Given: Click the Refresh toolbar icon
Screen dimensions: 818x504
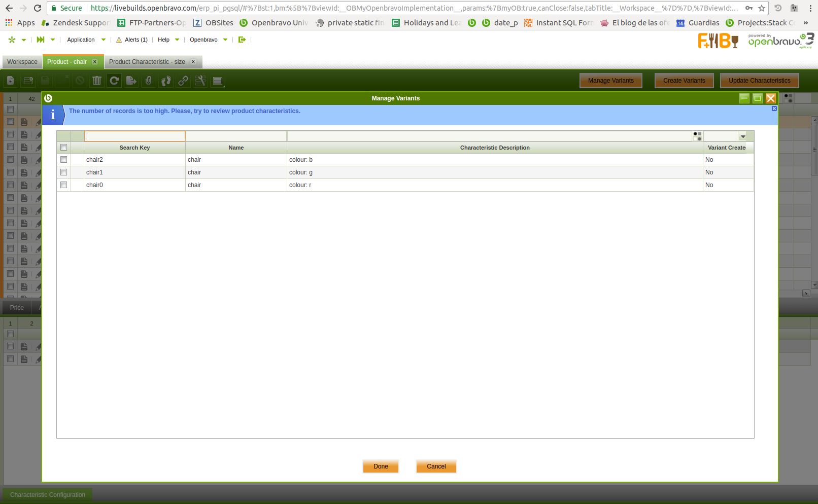Looking at the screenshot, I should (114, 81).
